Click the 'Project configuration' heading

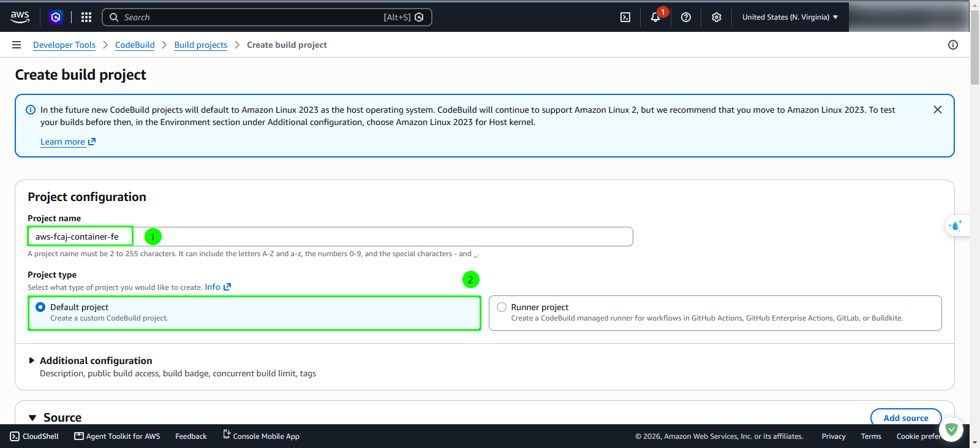[87, 197]
